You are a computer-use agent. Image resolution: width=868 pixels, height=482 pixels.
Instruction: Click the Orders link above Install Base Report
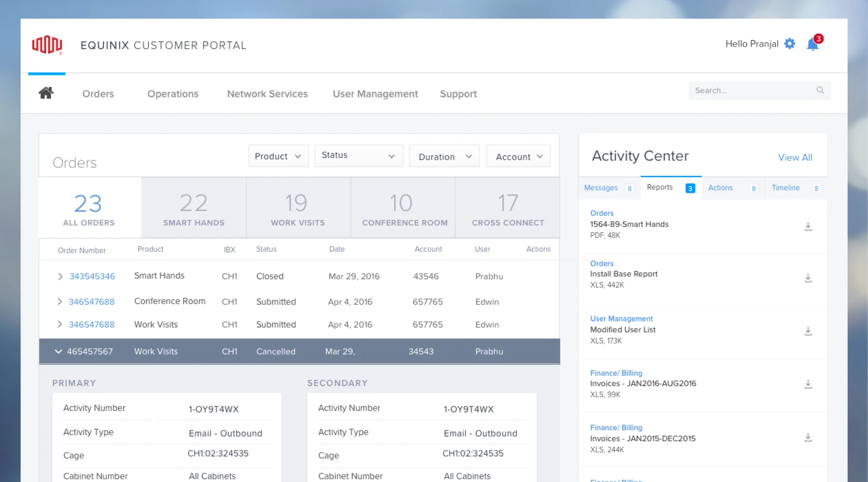click(602, 264)
